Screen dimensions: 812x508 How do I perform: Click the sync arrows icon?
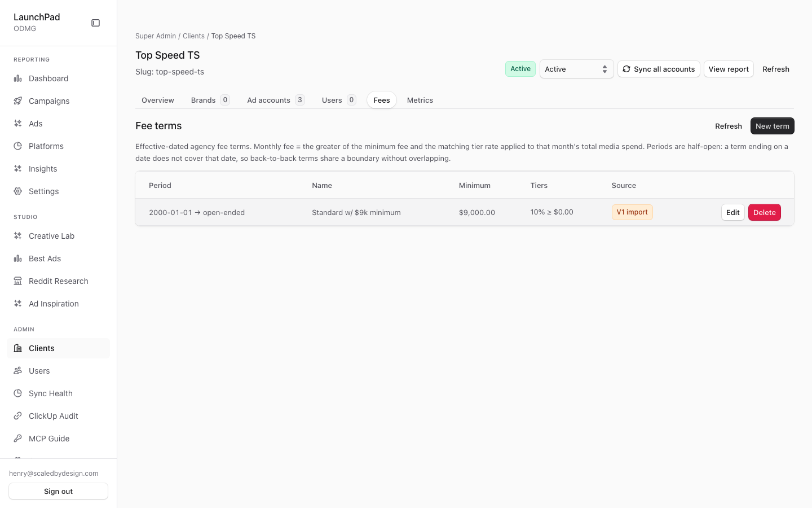coord(626,69)
